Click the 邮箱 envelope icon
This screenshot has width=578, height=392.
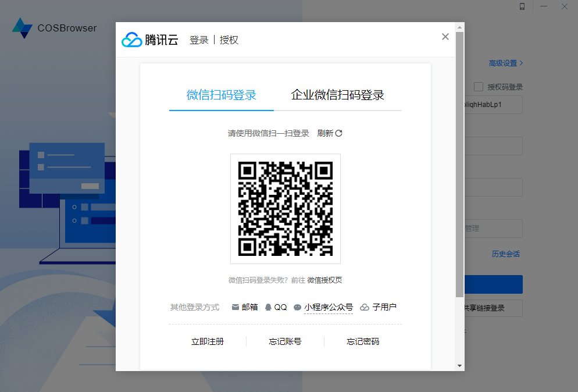click(x=235, y=307)
